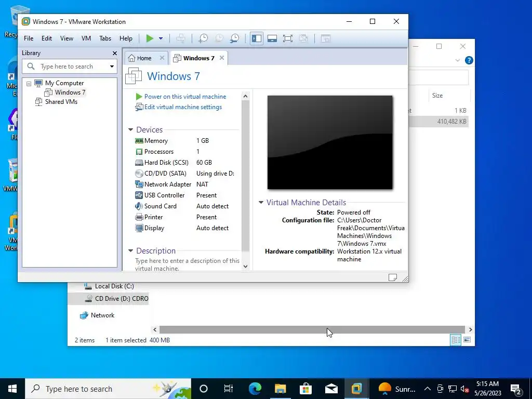532x399 pixels.
Task: Open the Windows Start menu
Action: tap(12, 389)
